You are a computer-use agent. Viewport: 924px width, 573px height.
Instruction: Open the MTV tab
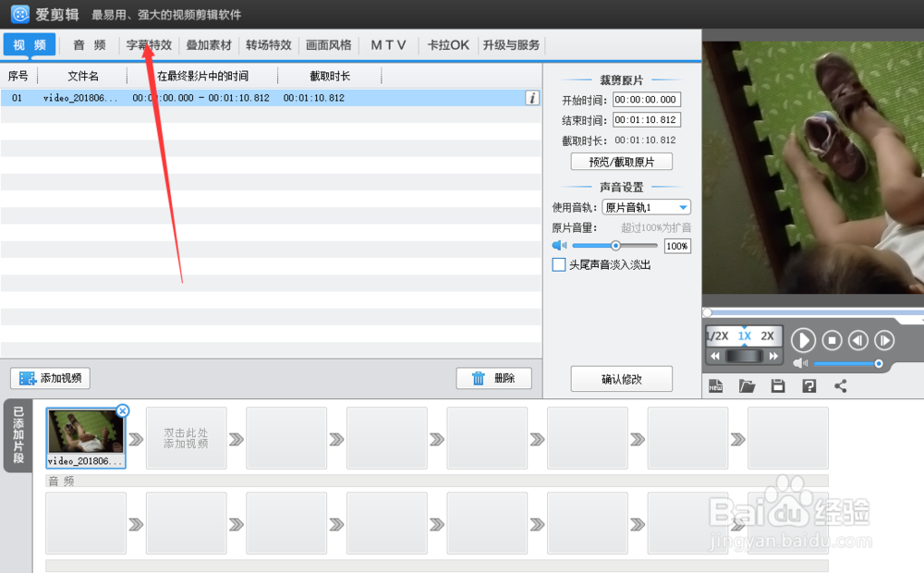[388, 44]
